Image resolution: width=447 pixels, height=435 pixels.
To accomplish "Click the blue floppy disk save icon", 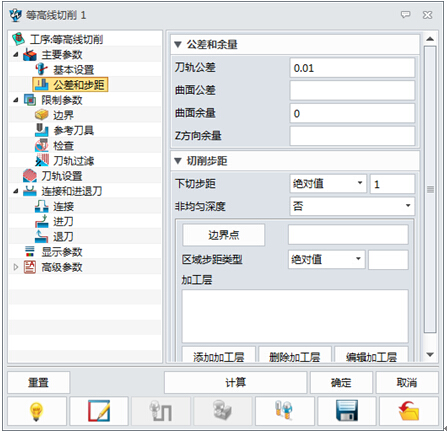I will (x=347, y=411).
